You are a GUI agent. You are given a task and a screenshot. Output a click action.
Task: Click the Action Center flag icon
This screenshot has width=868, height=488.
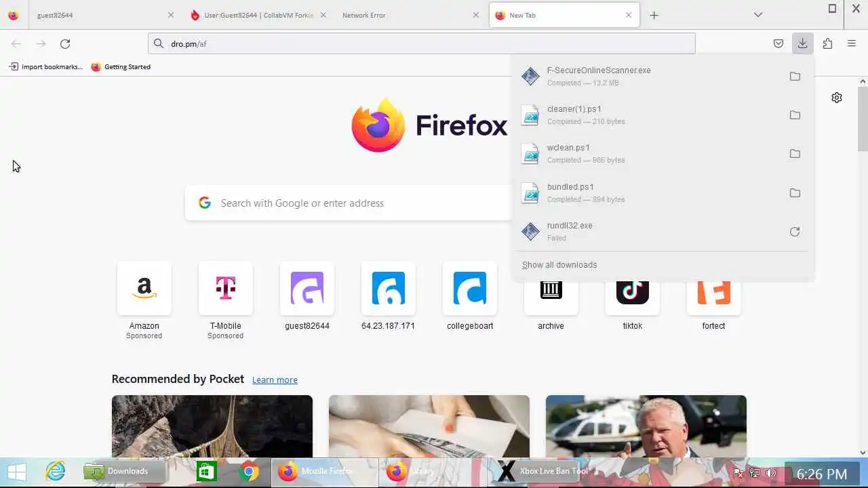[739, 473]
